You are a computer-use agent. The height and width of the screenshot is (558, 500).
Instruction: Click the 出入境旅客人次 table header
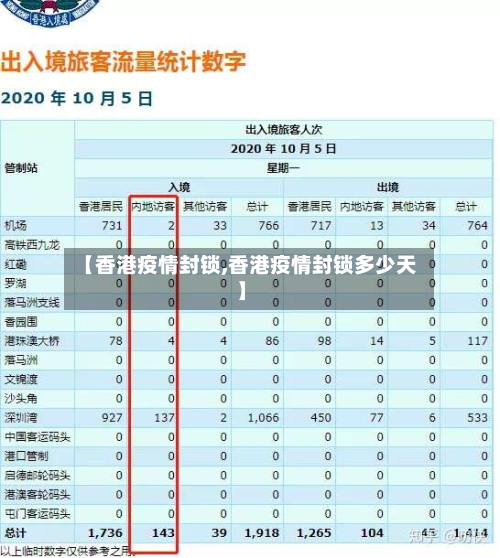[284, 130]
